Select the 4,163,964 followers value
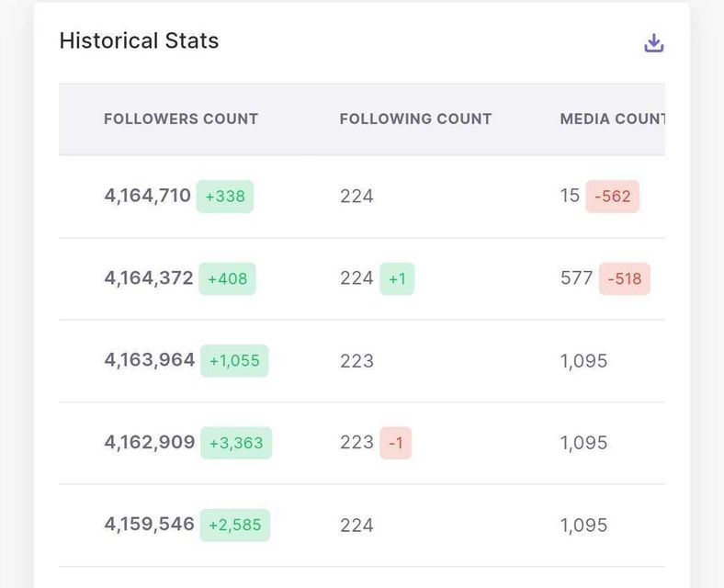The image size is (724, 588). click(x=150, y=361)
